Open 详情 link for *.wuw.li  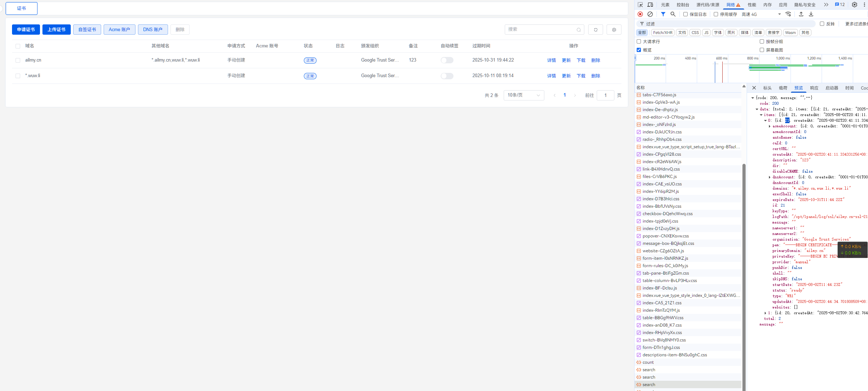[551, 76]
